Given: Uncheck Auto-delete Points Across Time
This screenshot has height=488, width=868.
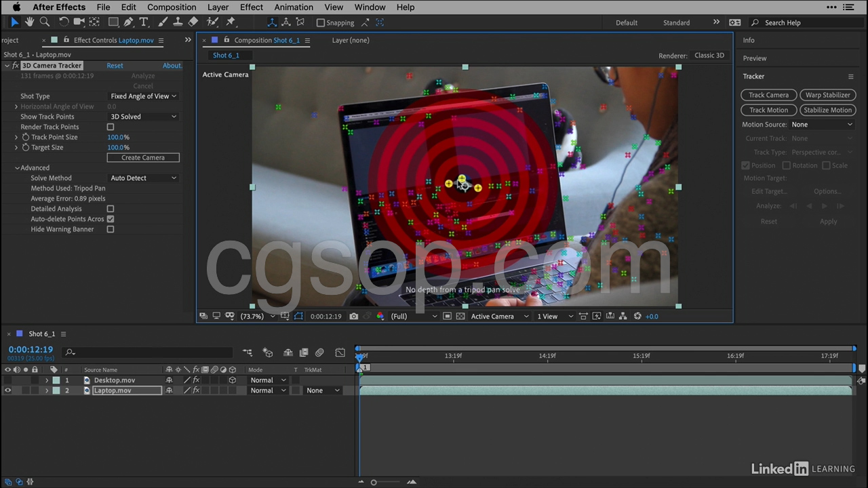Looking at the screenshot, I should 111,219.
